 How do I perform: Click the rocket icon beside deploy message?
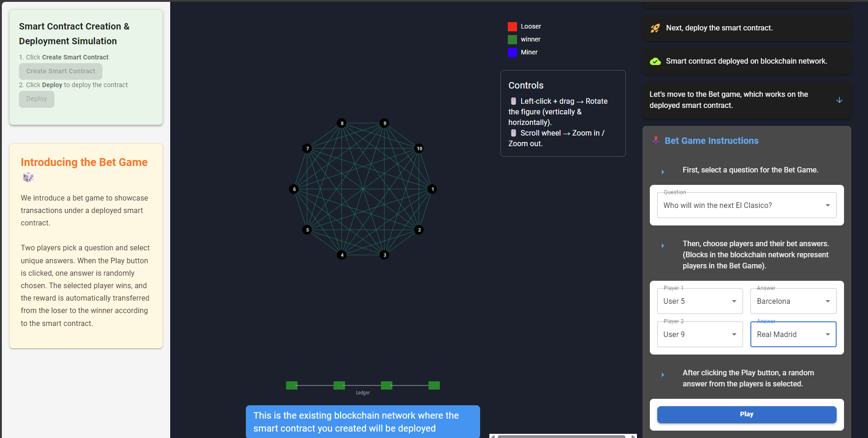(655, 28)
